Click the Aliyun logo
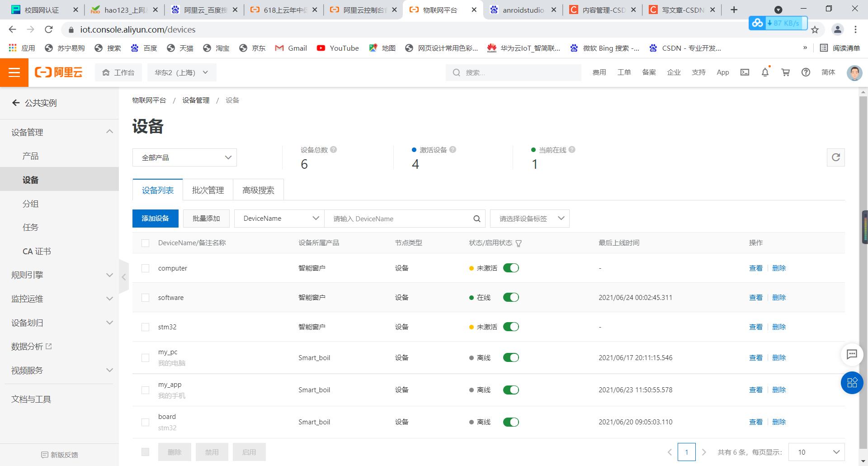 pos(59,72)
